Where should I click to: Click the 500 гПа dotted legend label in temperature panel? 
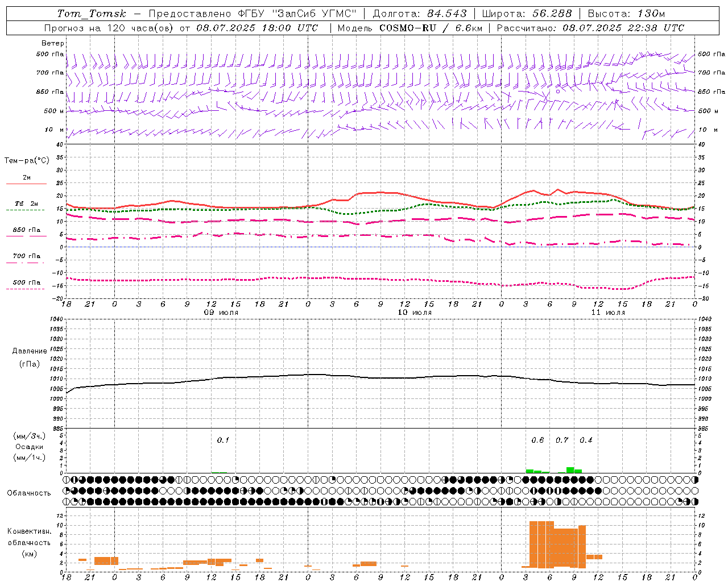pos(27,282)
